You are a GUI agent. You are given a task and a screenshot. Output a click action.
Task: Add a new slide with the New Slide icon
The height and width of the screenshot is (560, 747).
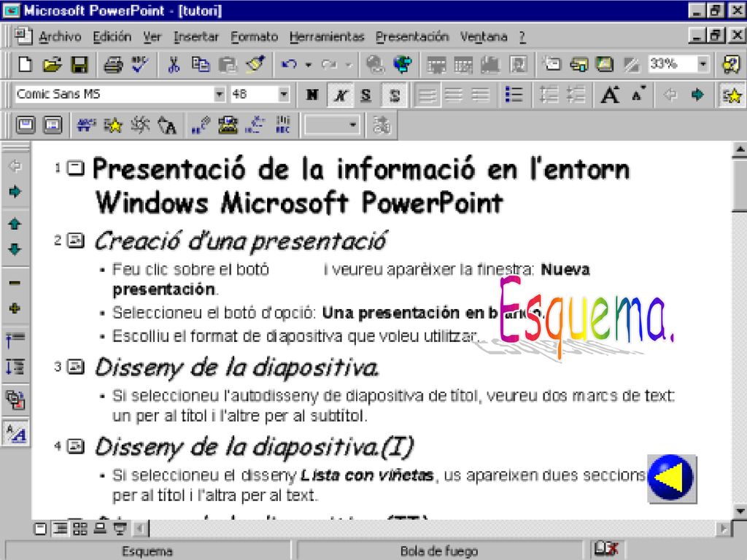pos(552,64)
